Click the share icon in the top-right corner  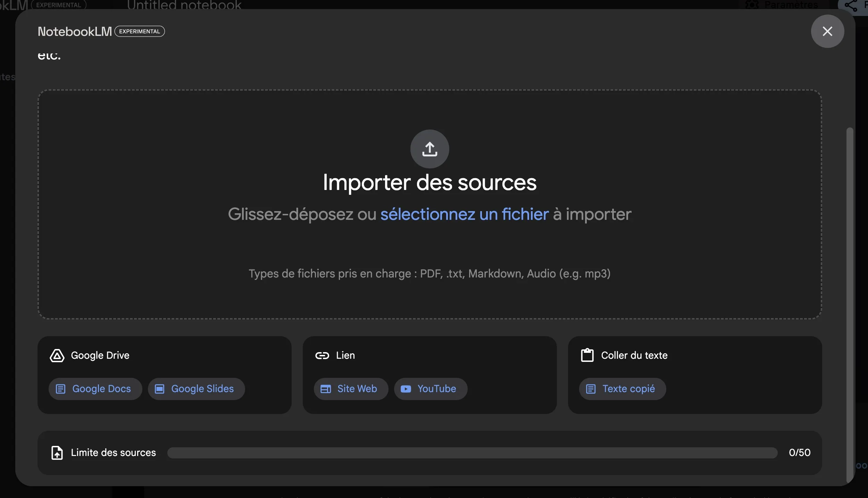click(850, 5)
